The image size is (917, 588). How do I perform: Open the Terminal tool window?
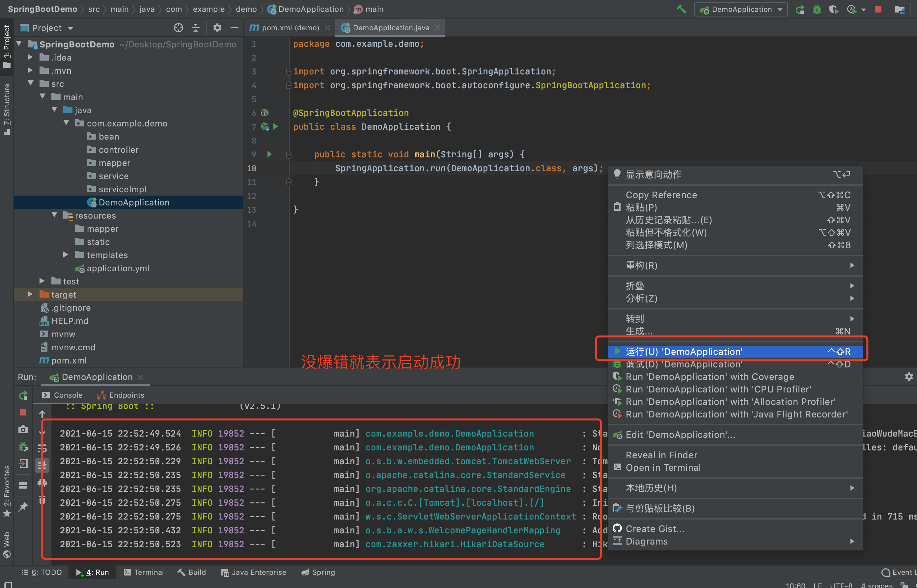[144, 572]
